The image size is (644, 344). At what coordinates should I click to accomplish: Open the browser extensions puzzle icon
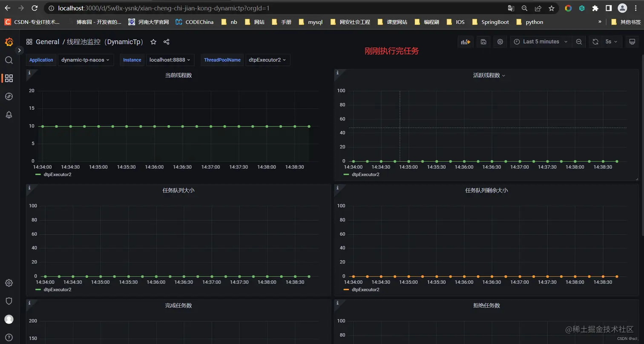point(595,8)
